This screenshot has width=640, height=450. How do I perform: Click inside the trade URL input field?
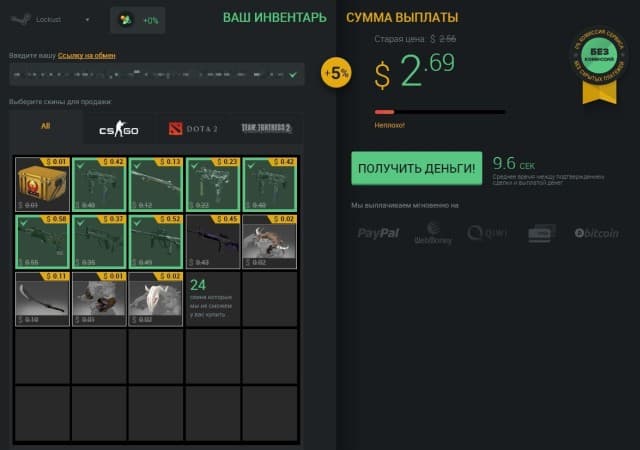pyautogui.click(x=157, y=74)
